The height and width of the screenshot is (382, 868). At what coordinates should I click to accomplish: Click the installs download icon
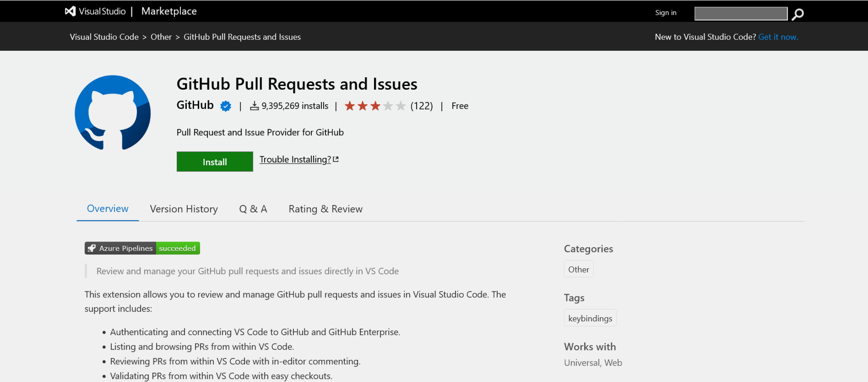click(x=254, y=106)
